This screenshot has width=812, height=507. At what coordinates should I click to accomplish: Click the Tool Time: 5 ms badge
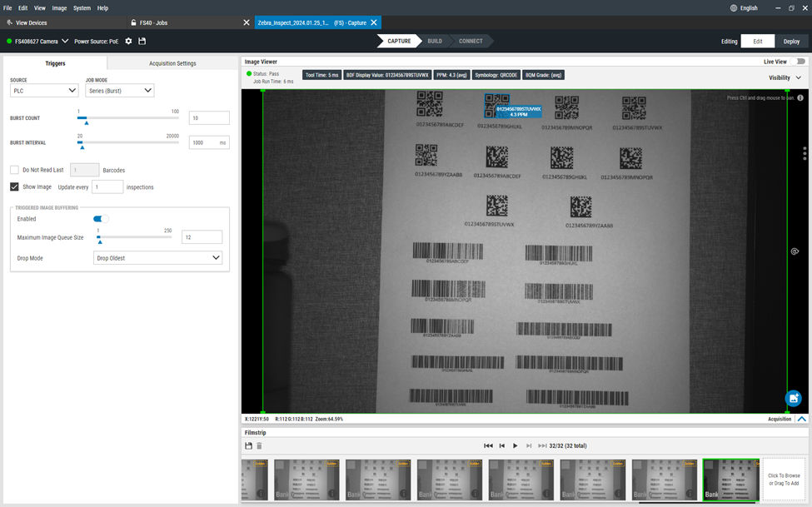321,75
